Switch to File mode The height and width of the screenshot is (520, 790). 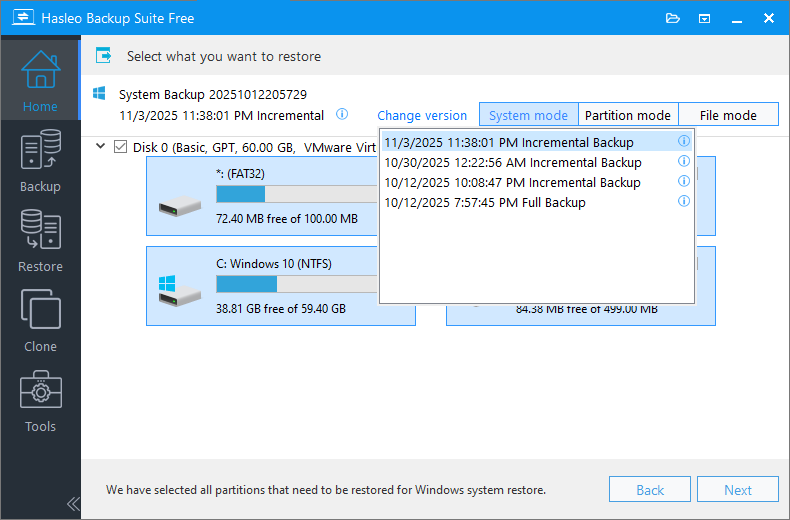(x=727, y=115)
